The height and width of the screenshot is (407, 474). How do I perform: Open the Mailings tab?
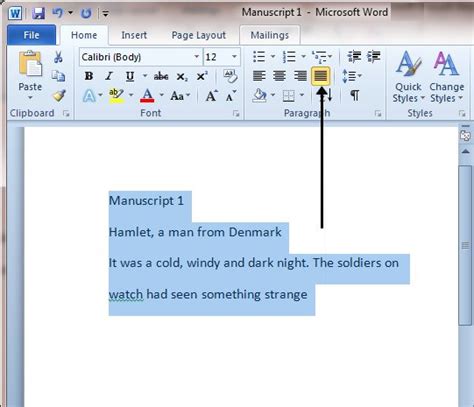pos(270,35)
